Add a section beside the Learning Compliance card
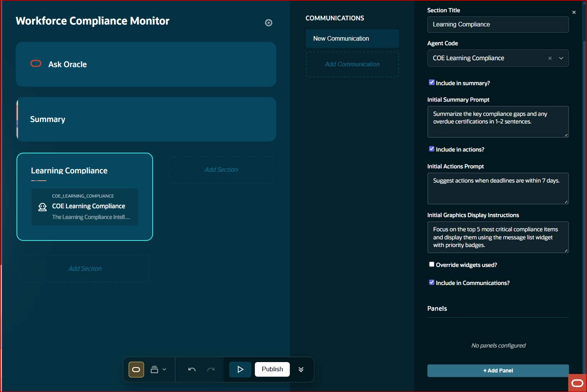This screenshot has height=392, width=587. 221,170
